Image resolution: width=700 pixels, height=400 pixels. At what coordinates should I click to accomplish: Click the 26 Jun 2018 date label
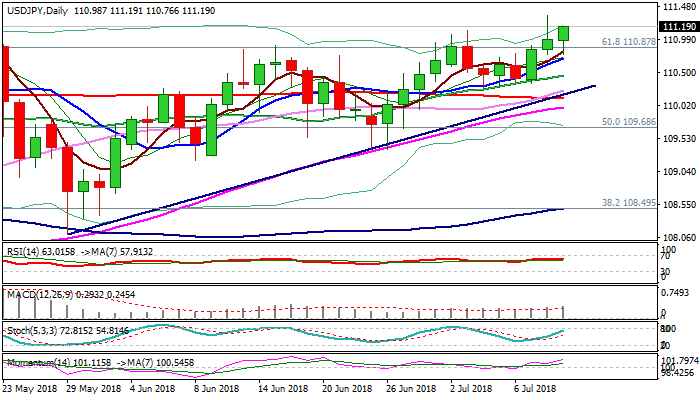tap(409, 389)
